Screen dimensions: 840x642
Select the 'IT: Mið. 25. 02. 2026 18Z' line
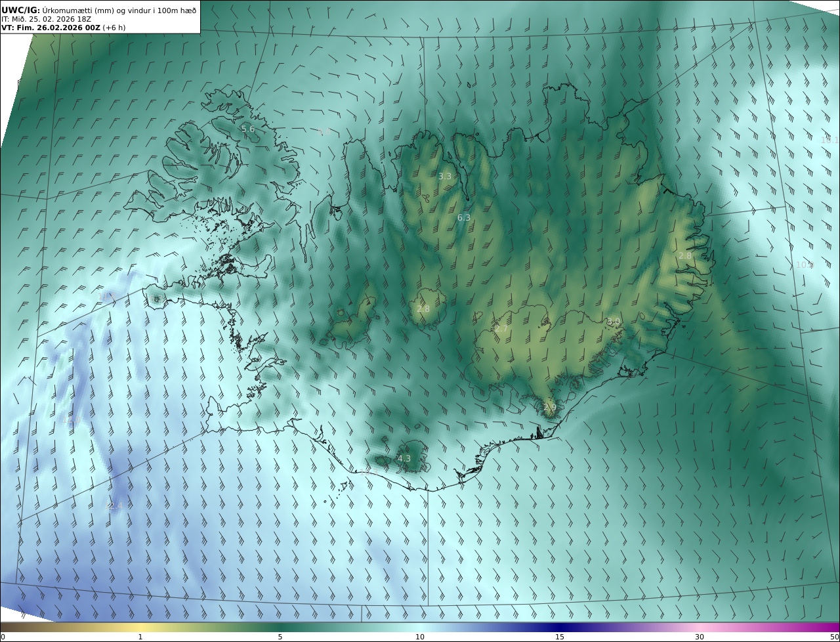click(46, 19)
